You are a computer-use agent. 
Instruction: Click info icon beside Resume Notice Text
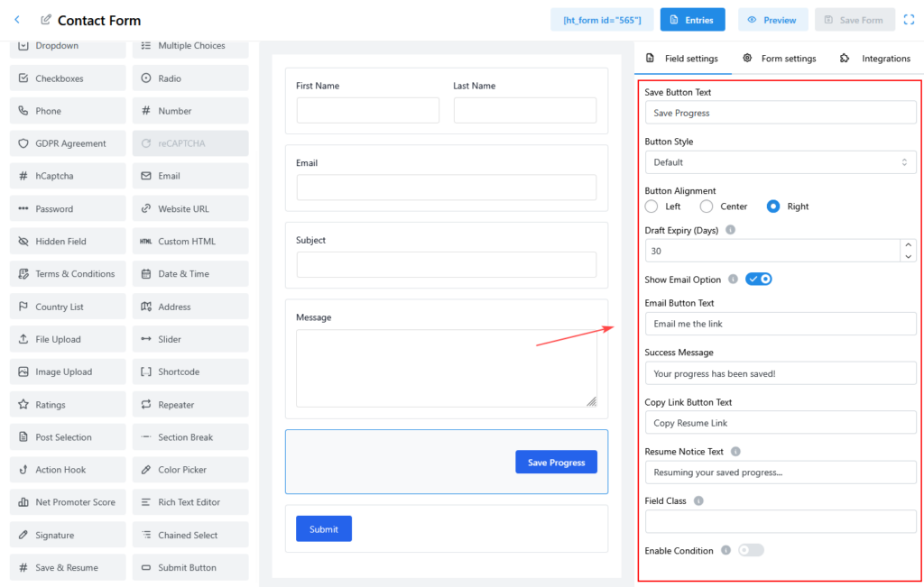click(x=735, y=452)
